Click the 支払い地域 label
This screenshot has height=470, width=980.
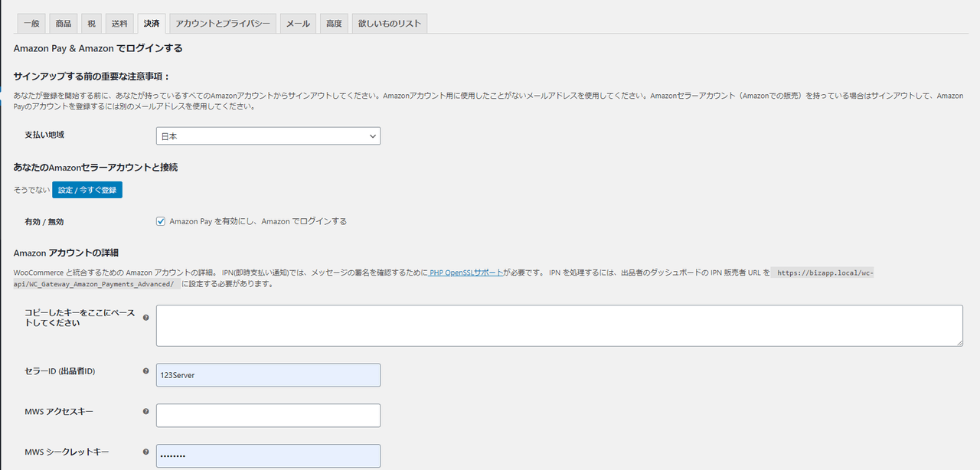point(44,135)
